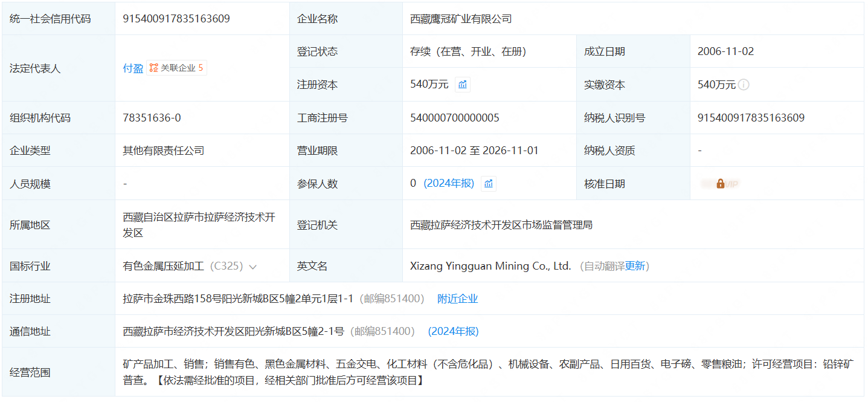Select taxpayer ID value under 纳税人识别号
The width and height of the screenshot is (868, 402).
click(x=751, y=118)
